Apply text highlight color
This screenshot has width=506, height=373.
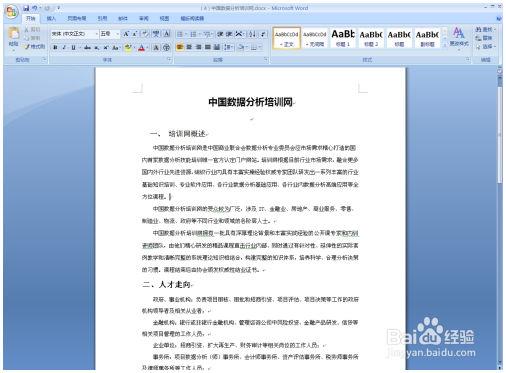click(x=128, y=48)
